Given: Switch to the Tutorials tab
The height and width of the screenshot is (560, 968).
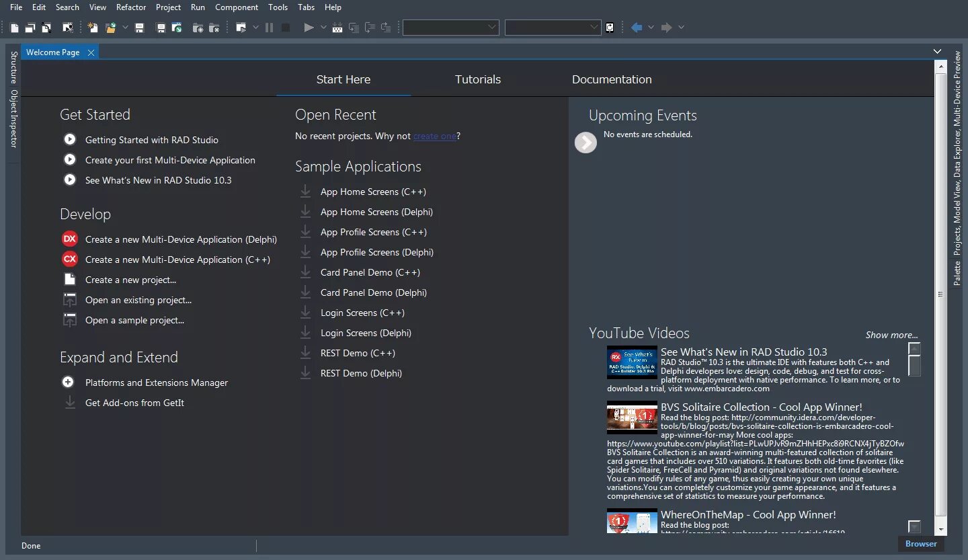Looking at the screenshot, I should (478, 79).
